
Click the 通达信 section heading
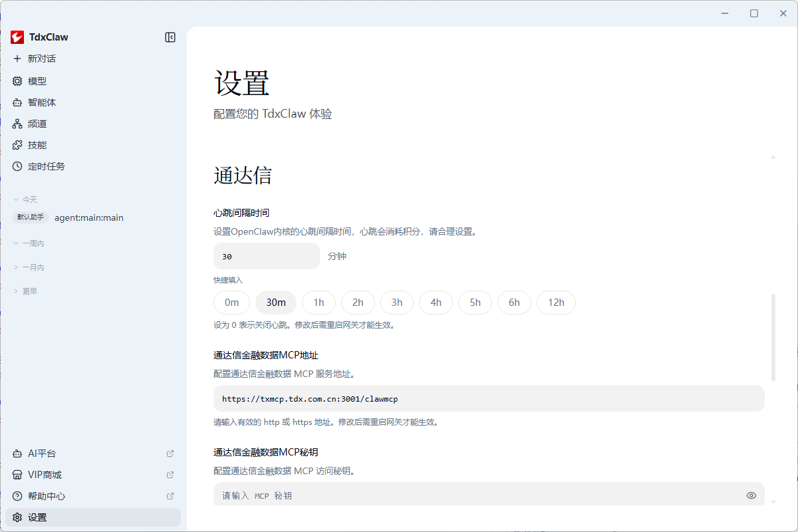[x=243, y=176]
